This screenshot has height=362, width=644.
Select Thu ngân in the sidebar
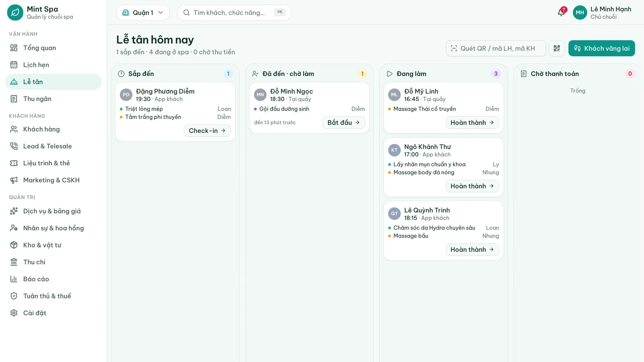point(53,99)
